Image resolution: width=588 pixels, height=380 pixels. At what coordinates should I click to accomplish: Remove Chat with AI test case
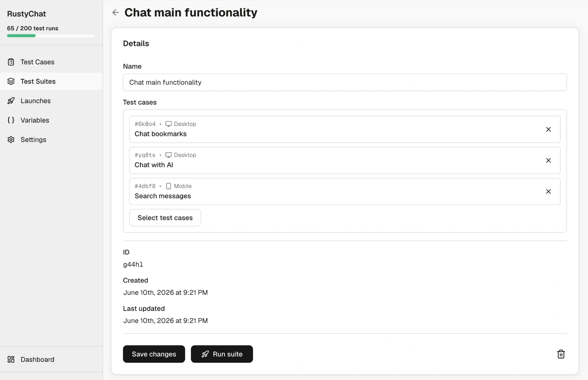548,160
